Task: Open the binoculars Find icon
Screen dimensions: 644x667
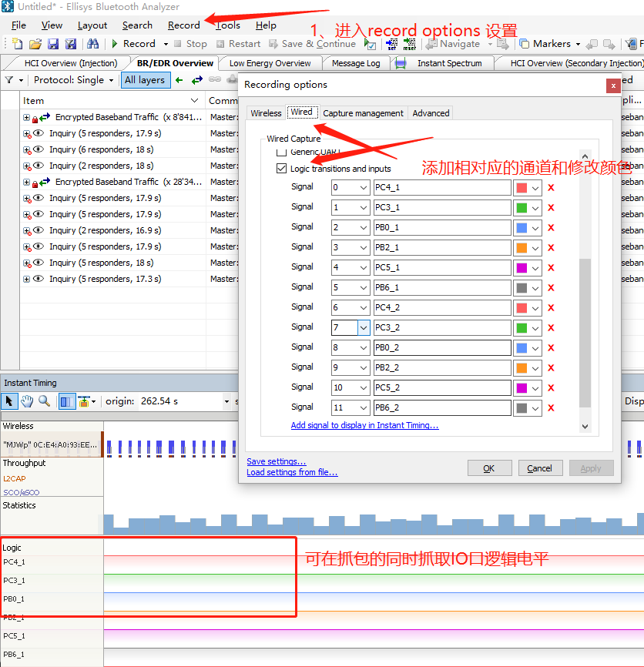Action: pyautogui.click(x=92, y=44)
